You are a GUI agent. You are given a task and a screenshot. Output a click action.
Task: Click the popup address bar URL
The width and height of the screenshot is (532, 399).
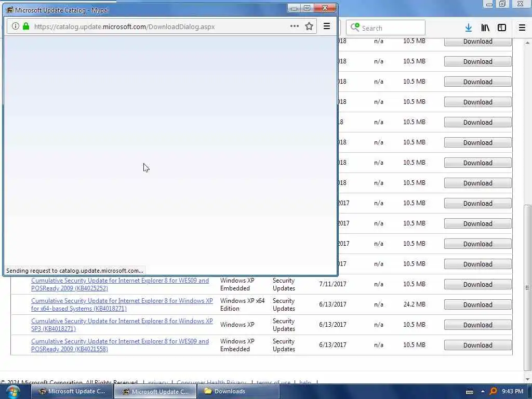click(124, 26)
